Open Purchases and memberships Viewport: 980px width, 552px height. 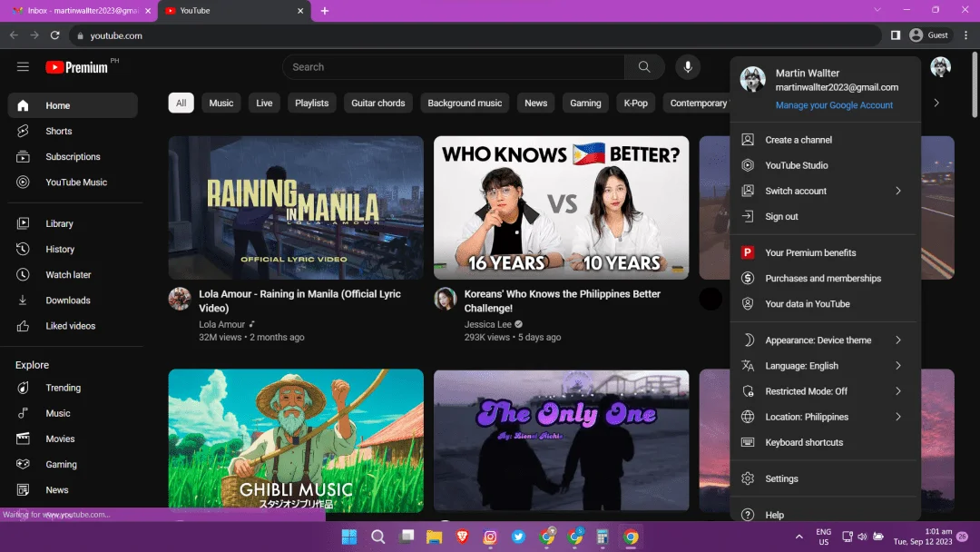pyautogui.click(x=825, y=279)
